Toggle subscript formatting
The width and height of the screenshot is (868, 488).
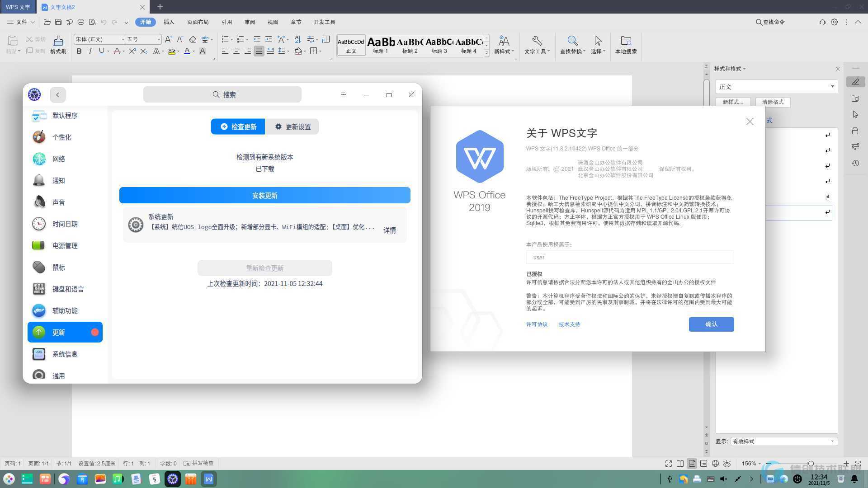pos(144,52)
